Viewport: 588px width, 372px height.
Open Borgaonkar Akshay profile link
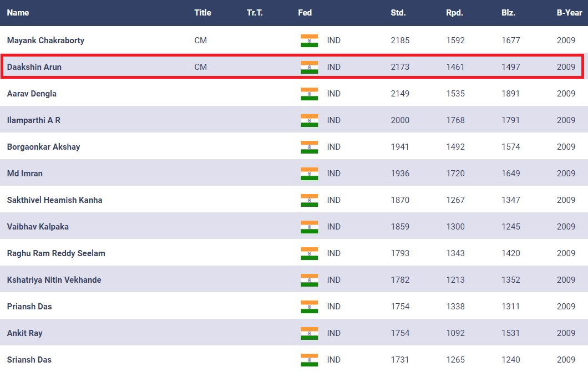[x=43, y=147]
